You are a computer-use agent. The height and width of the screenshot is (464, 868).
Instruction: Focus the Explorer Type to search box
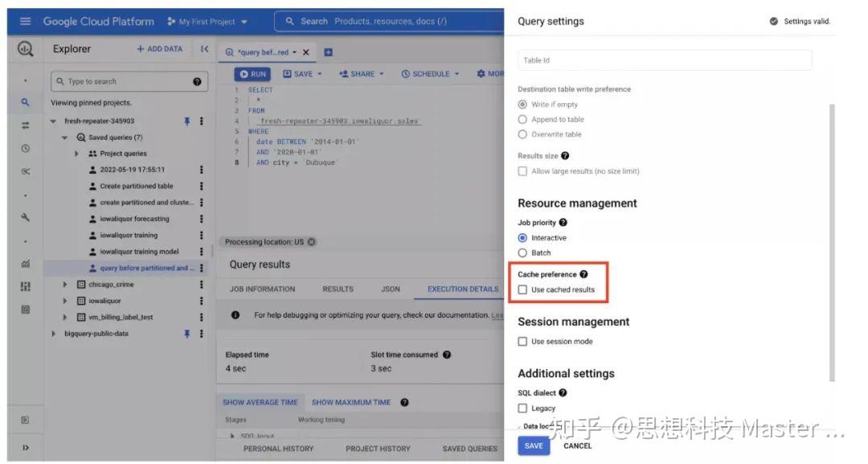click(x=129, y=81)
